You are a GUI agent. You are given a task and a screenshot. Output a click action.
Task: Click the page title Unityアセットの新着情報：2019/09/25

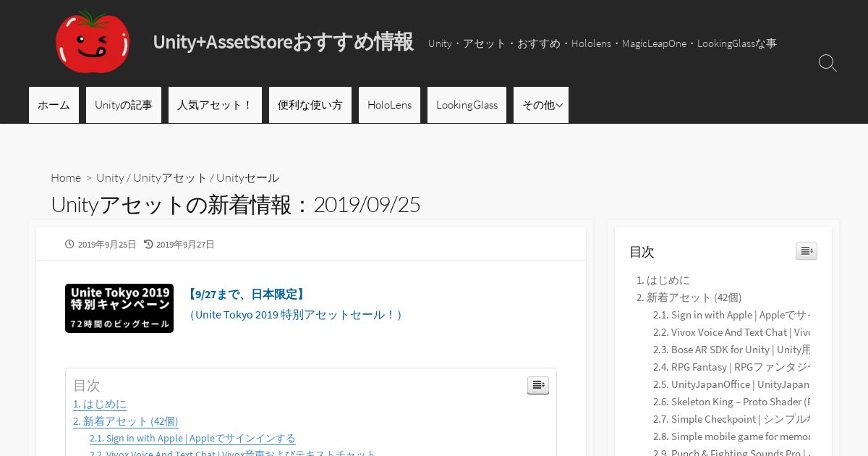click(x=235, y=205)
